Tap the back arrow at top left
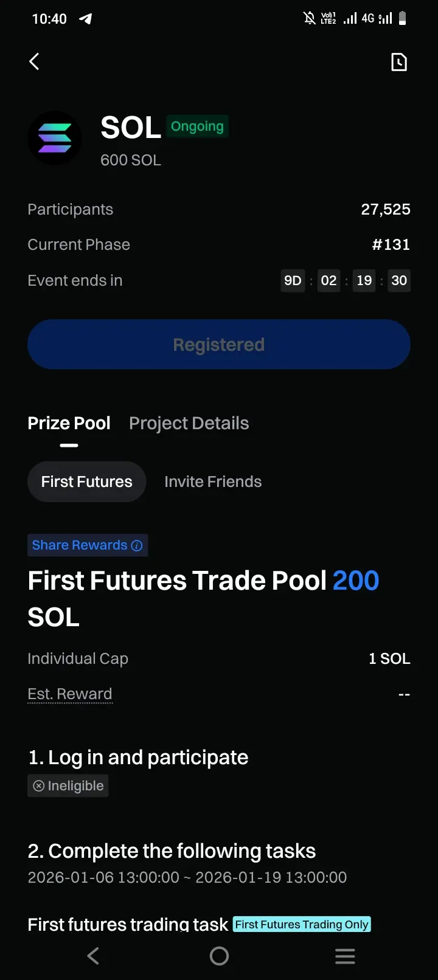This screenshot has height=980, width=438. tap(35, 61)
